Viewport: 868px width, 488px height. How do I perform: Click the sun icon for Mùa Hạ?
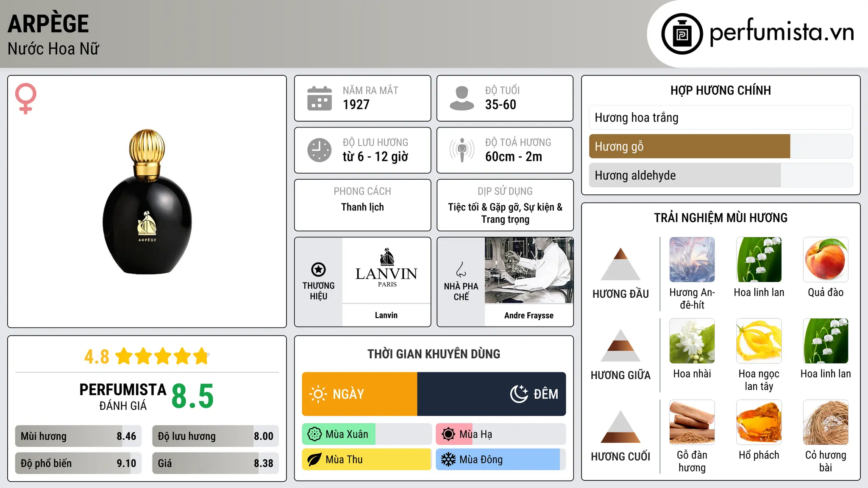(448, 434)
